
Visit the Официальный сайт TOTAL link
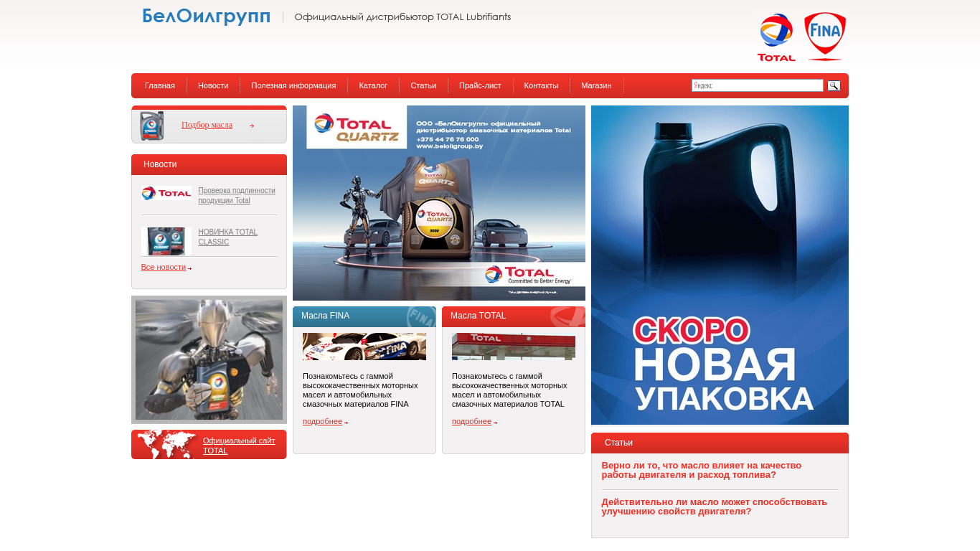point(239,446)
